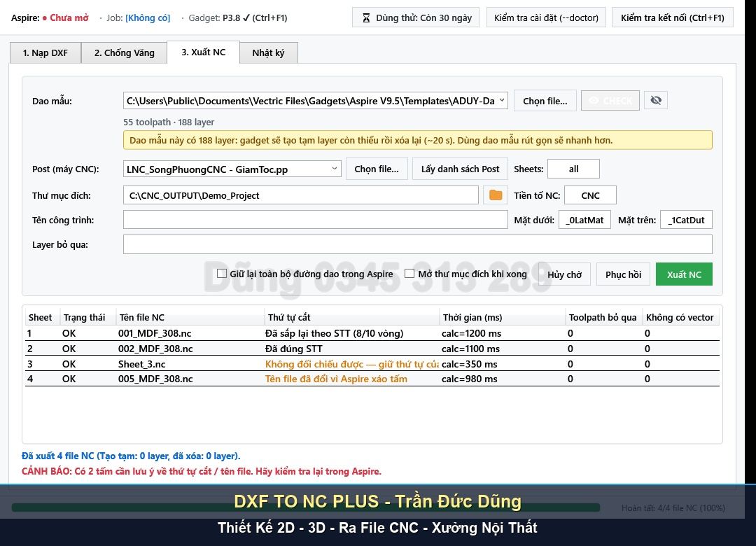Click the Thư mục đích path field
Viewport: 756px width, 546px height.
tap(301, 195)
